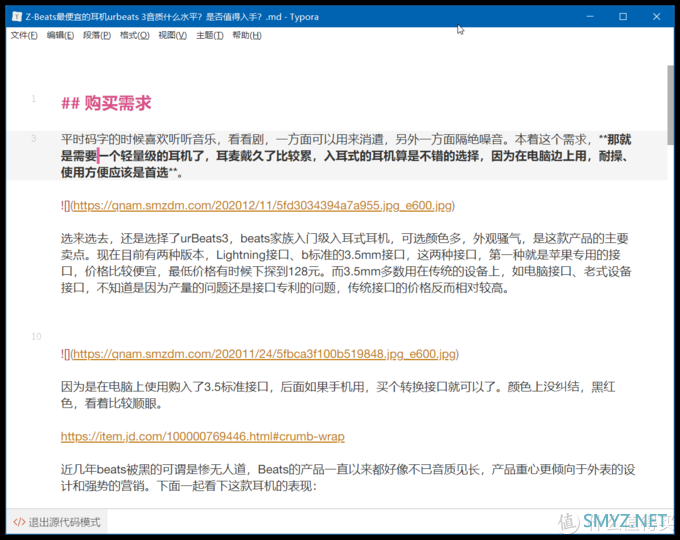Click the vertical scrollbar thumb
This screenshot has height=540, width=680.
pos(670,105)
